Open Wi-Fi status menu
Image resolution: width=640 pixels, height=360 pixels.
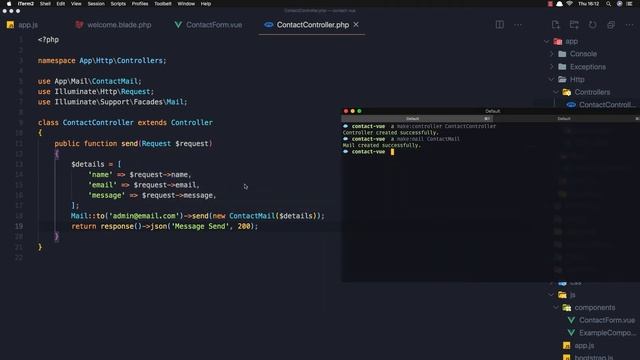[569, 4]
